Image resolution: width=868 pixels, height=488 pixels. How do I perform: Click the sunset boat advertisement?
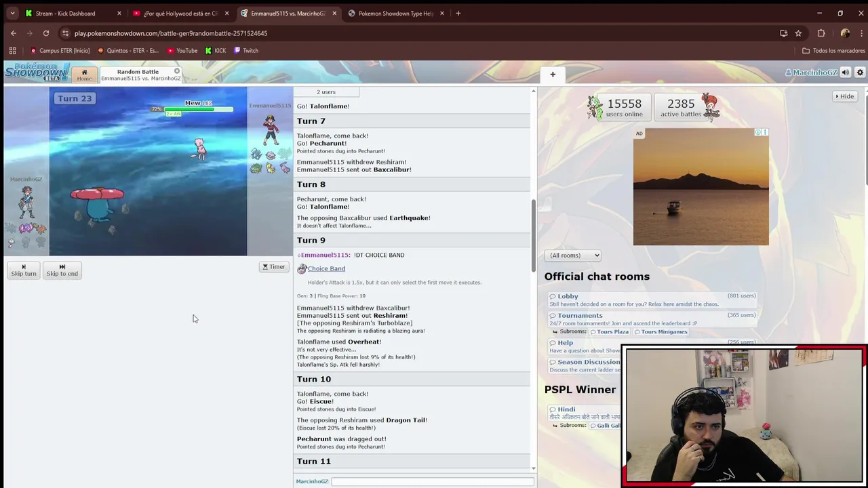pos(701,186)
